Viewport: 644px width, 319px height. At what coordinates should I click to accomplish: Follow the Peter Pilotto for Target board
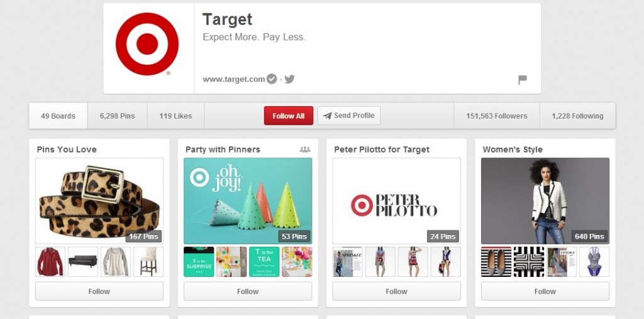(396, 291)
